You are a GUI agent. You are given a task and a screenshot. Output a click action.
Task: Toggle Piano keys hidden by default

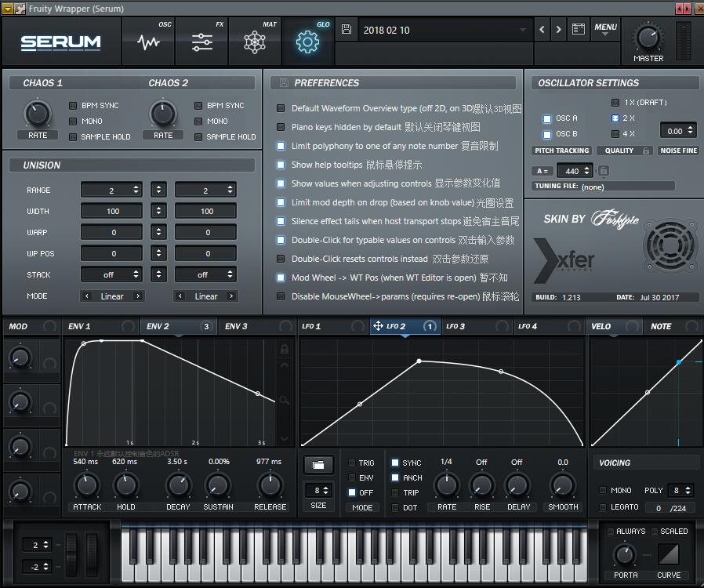pos(281,127)
